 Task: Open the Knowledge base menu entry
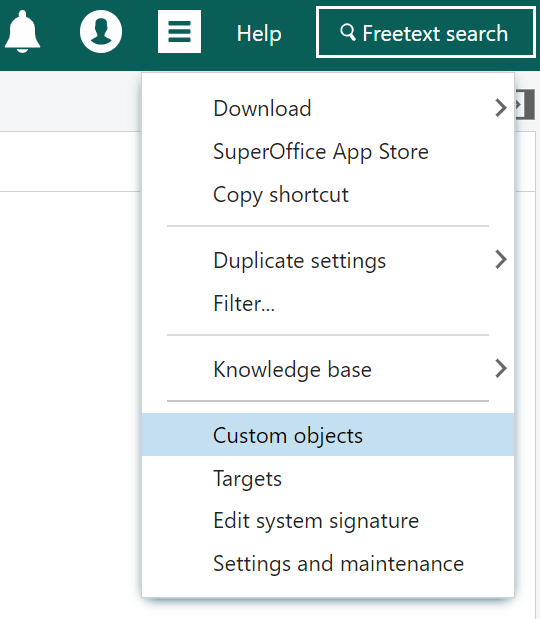(328, 369)
